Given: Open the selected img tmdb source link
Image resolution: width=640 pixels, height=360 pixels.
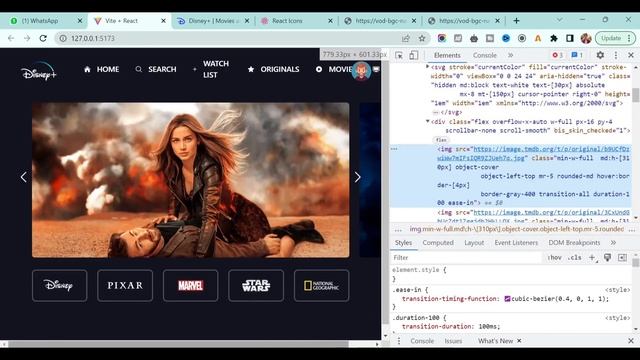Looking at the screenshot, I should 533,153.
